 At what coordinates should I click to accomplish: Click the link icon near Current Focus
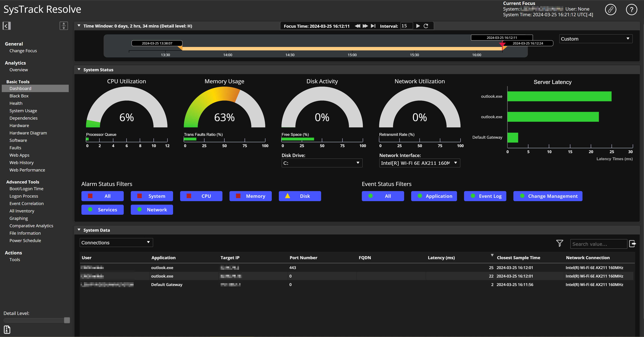coord(611,10)
